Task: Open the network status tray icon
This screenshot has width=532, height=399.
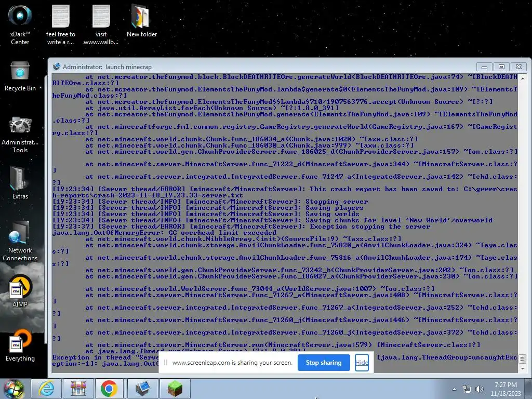Action: coord(467,389)
